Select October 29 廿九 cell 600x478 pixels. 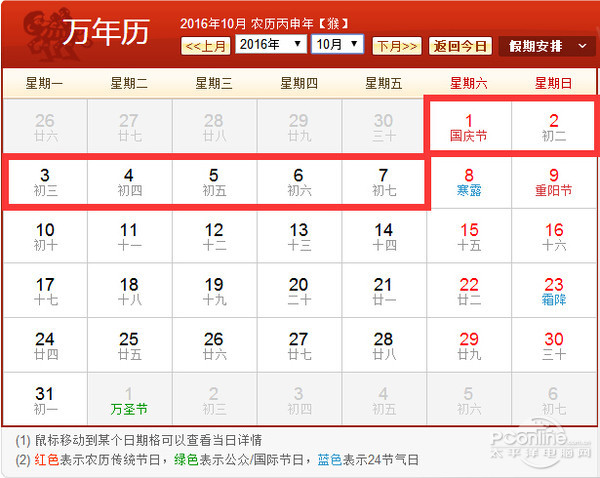pos(469,345)
